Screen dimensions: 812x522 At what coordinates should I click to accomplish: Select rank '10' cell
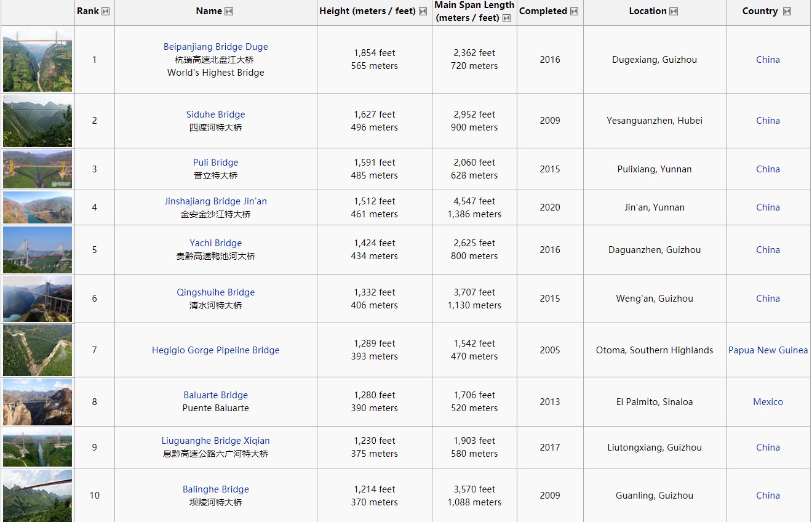pos(95,496)
